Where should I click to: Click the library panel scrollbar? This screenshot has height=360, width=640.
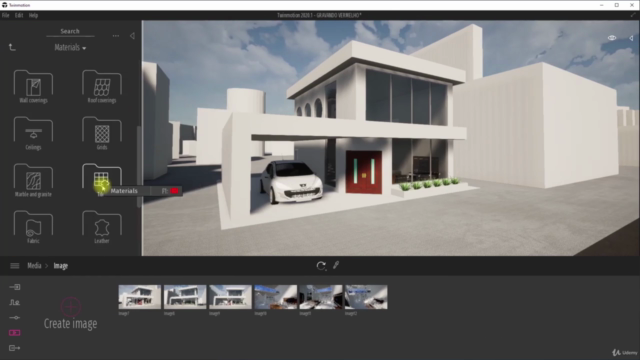coord(139,167)
